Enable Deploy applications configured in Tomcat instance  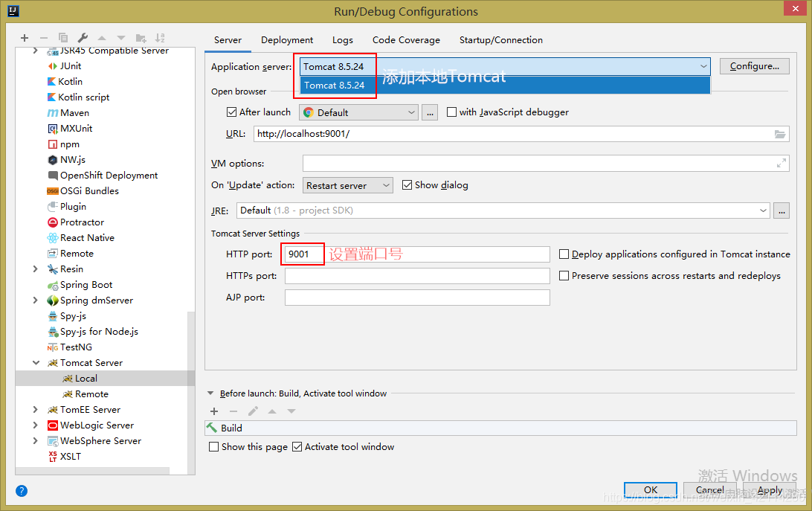[564, 254]
